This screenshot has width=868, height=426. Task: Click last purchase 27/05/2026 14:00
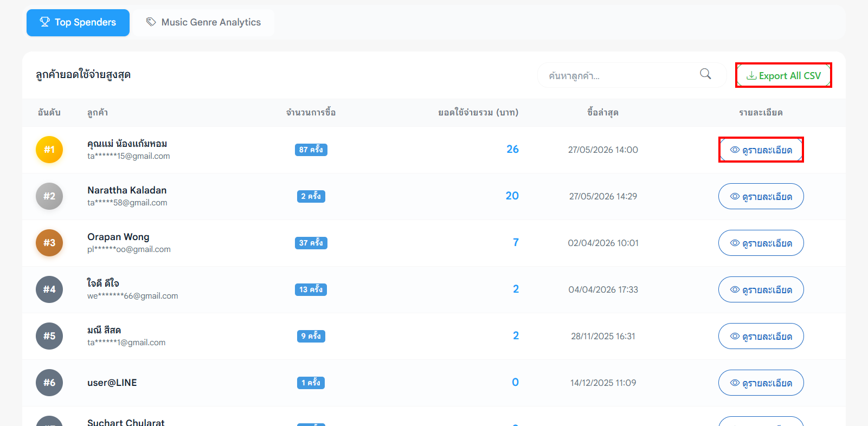(x=603, y=150)
